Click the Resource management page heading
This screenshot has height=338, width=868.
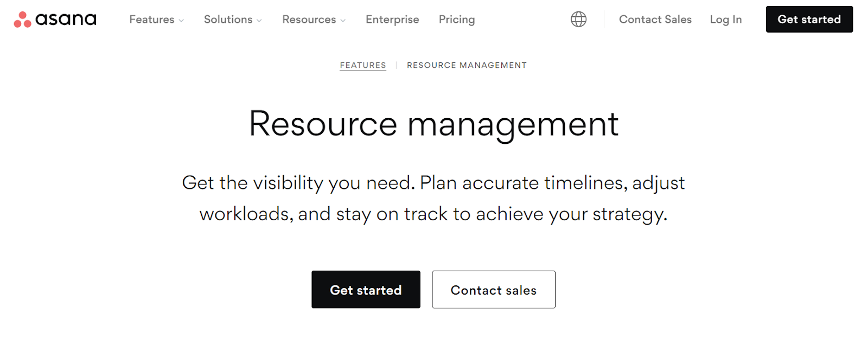[433, 124]
